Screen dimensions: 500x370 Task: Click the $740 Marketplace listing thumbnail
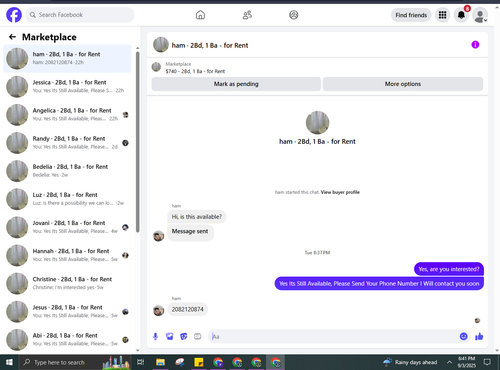coord(156,67)
